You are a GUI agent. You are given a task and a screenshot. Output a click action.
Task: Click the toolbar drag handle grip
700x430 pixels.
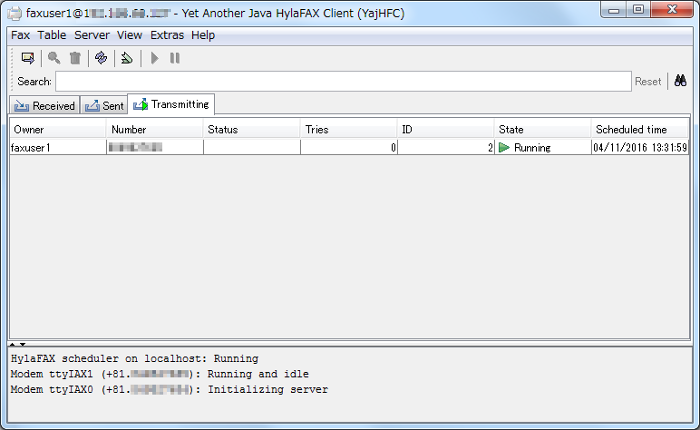12,58
